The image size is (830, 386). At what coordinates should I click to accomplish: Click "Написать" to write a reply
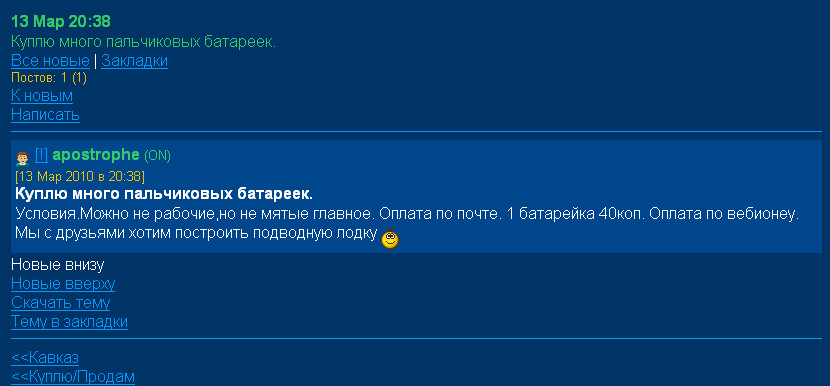tap(46, 114)
